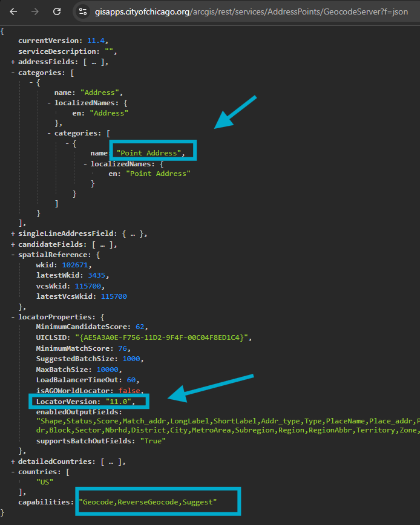420x525 pixels.
Task: Collapse the nested categories array
Action: tap(49, 133)
